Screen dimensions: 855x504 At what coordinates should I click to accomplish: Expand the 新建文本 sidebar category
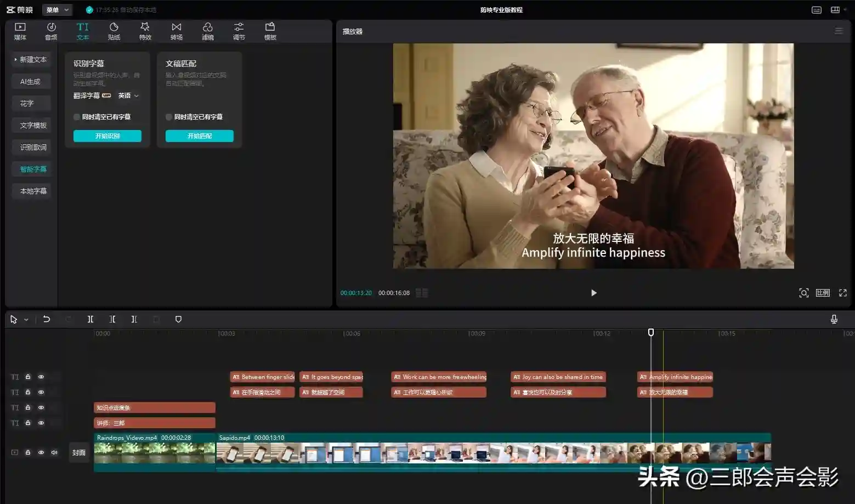(31, 59)
